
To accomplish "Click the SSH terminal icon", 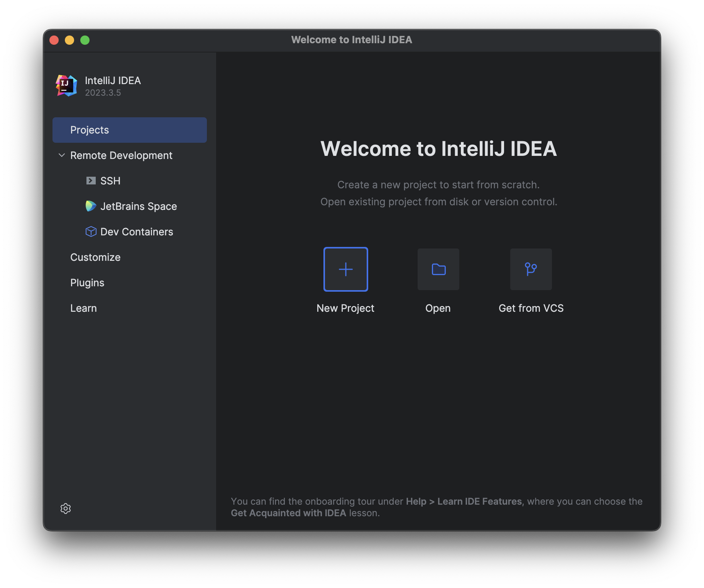I will tap(91, 181).
